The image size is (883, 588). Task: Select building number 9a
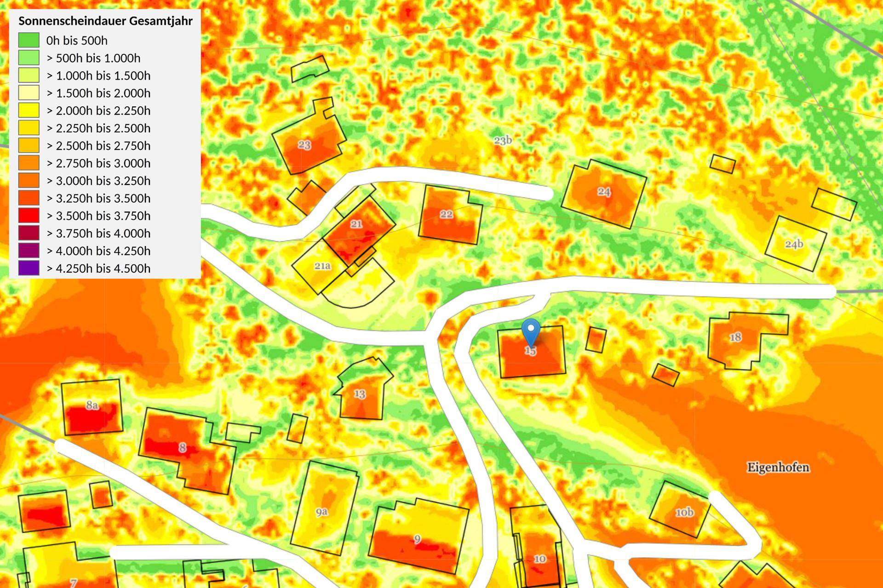click(x=321, y=512)
